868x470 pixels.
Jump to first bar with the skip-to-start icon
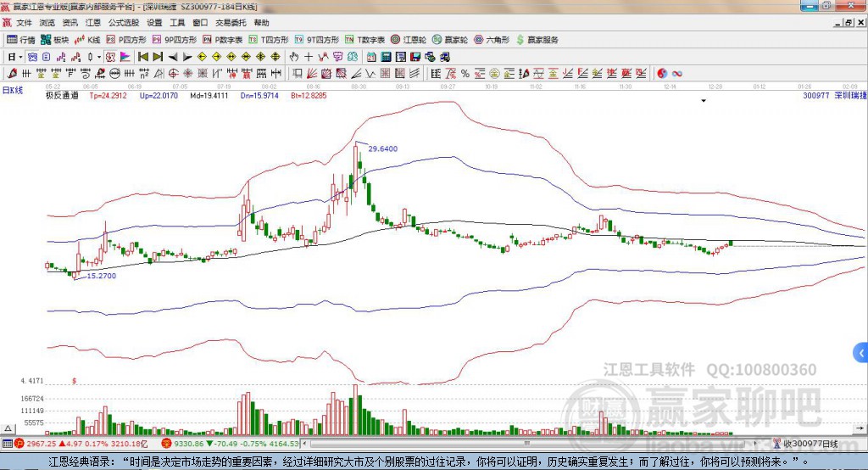point(143,57)
